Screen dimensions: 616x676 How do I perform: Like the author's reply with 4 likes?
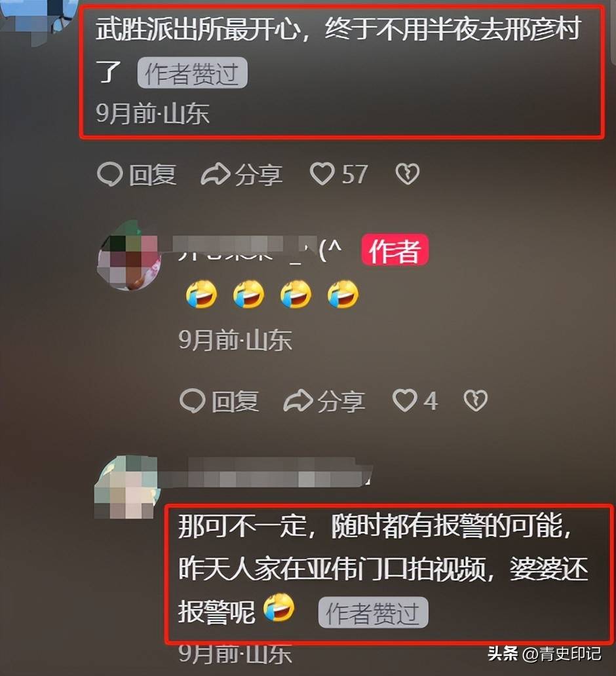point(404,400)
